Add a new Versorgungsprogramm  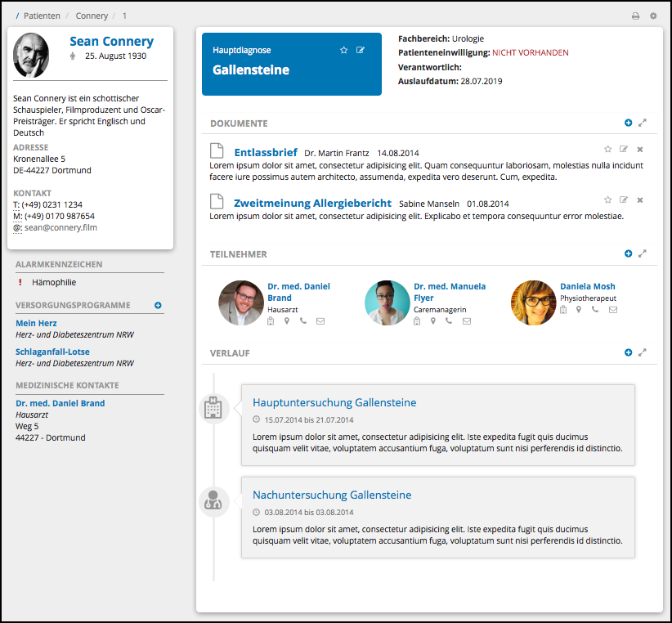click(158, 305)
